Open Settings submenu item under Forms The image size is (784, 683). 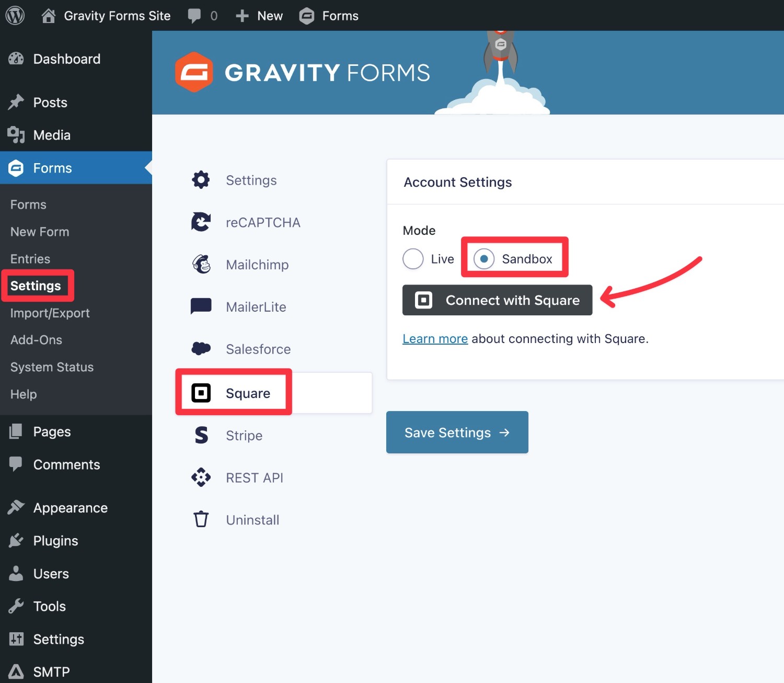tap(36, 286)
